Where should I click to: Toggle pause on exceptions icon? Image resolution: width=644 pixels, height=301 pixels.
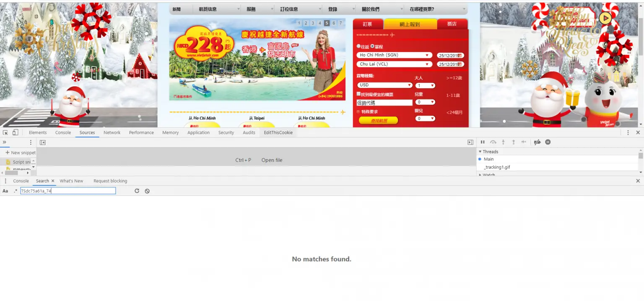[548, 142]
